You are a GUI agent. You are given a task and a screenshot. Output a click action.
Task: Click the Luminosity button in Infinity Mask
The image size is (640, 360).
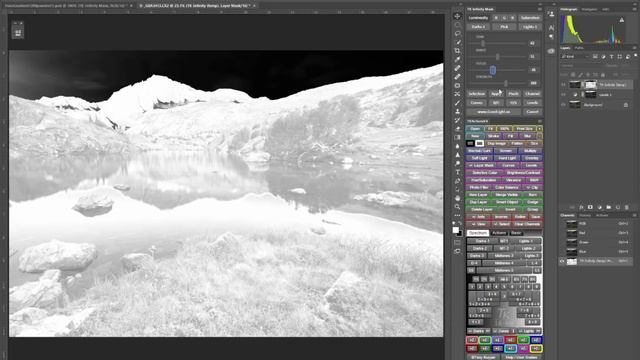(478, 18)
